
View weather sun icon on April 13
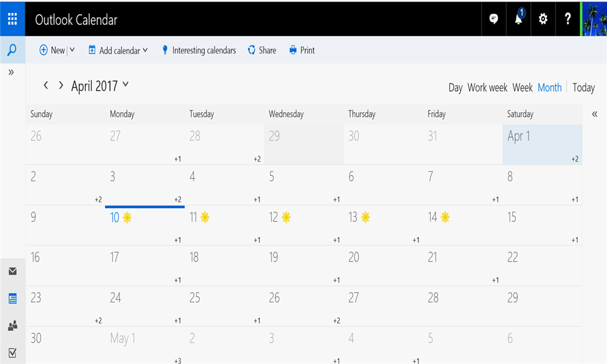click(x=365, y=217)
